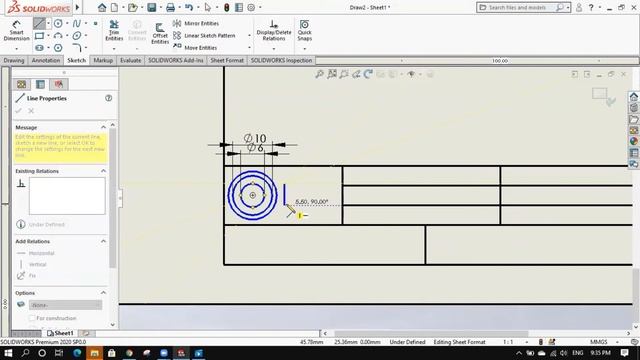Add the Vertical relation
This screenshot has height=360, width=640.
coord(33,264)
